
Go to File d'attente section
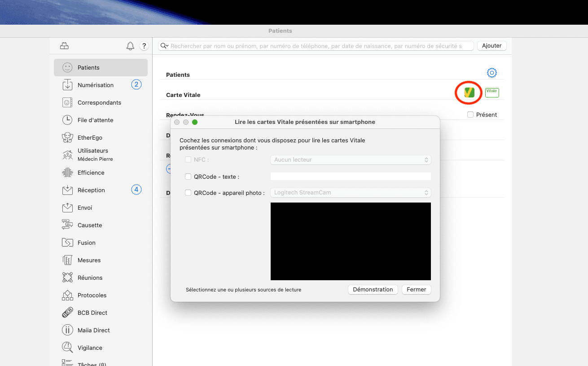[x=95, y=120]
